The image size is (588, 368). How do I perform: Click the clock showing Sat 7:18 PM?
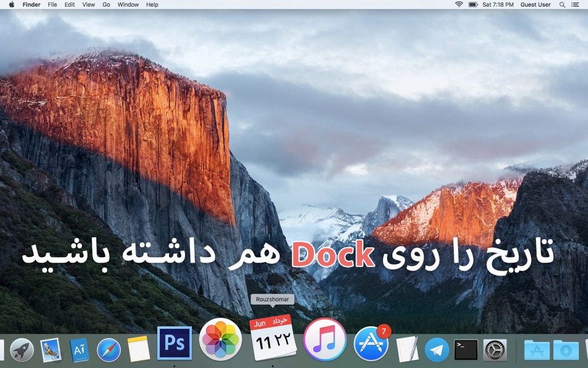coord(498,4)
